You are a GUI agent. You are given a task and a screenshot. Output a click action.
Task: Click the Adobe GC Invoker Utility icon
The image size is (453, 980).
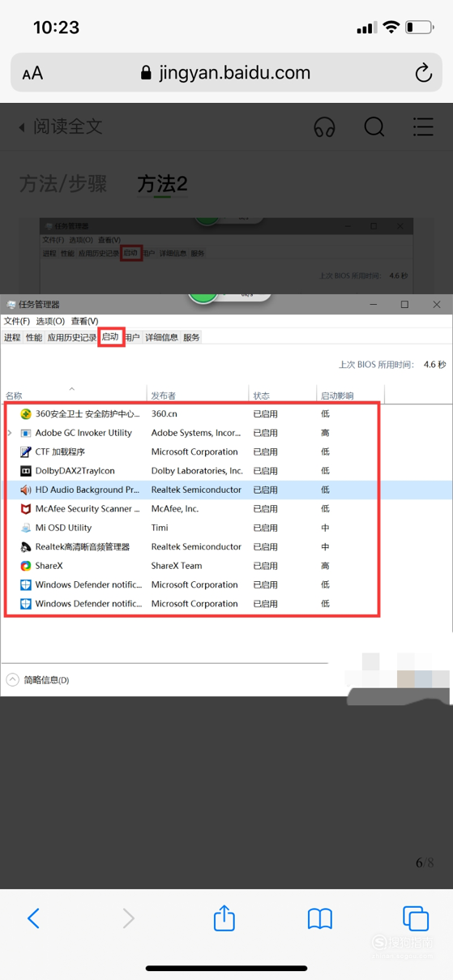pyautogui.click(x=26, y=433)
